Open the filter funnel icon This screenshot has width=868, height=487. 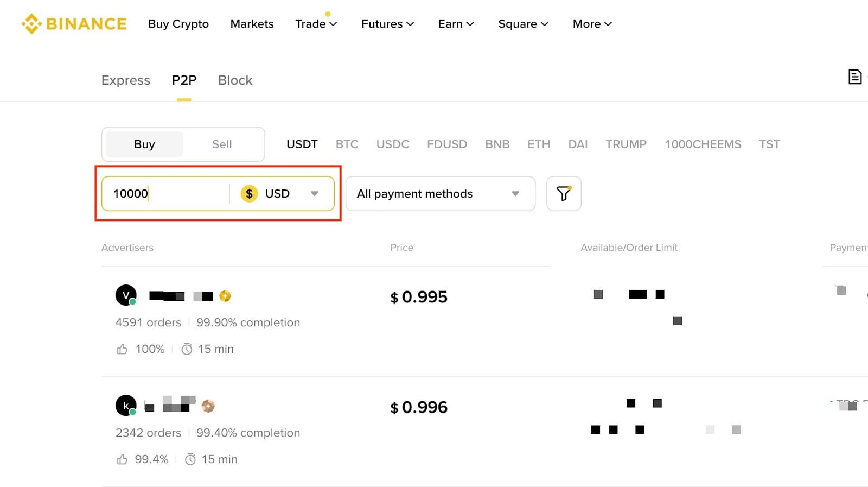click(x=564, y=193)
